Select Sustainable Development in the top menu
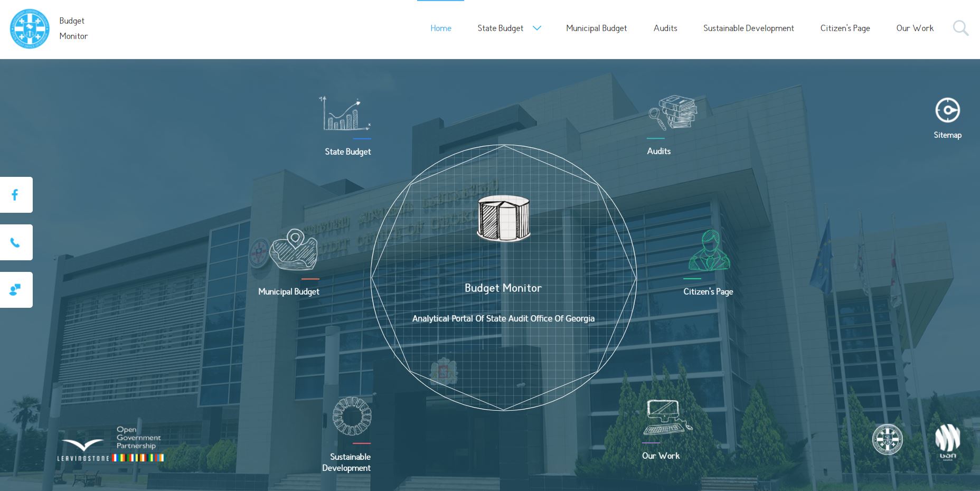Viewport: 980px width, 491px height. [748, 29]
